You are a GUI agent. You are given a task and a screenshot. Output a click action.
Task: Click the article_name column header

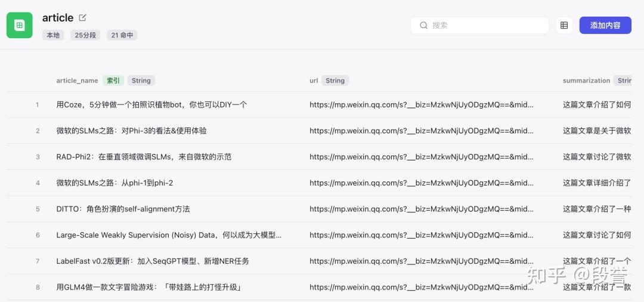click(77, 81)
